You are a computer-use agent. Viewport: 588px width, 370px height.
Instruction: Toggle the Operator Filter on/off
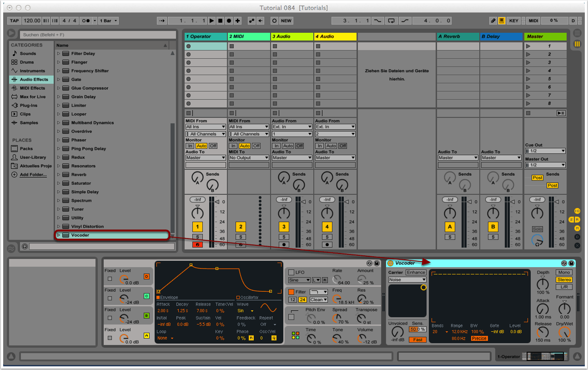coord(291,292)
